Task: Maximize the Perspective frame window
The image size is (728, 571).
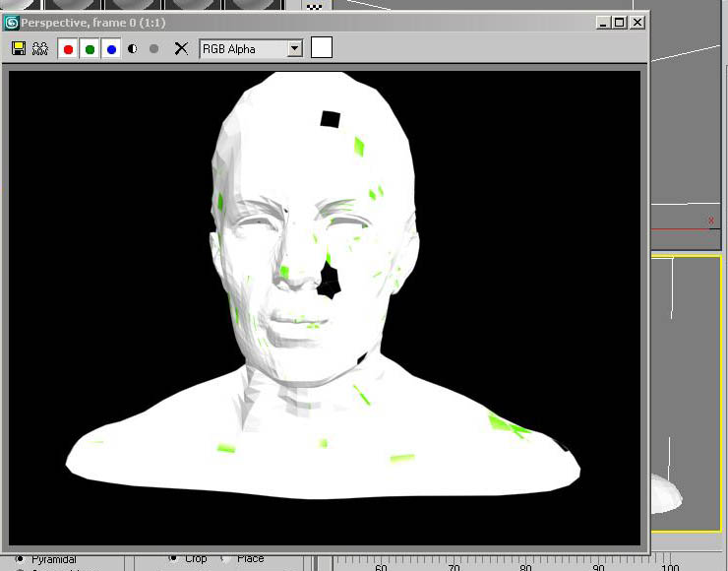Action: coord(619,22)
